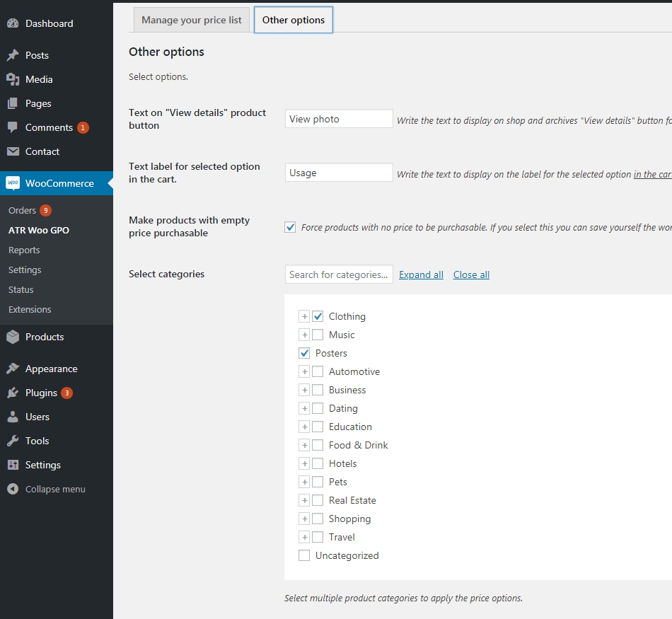Check the Automotive category checkbox
This screenshot has height=619, width=672.
coord(318,371)
